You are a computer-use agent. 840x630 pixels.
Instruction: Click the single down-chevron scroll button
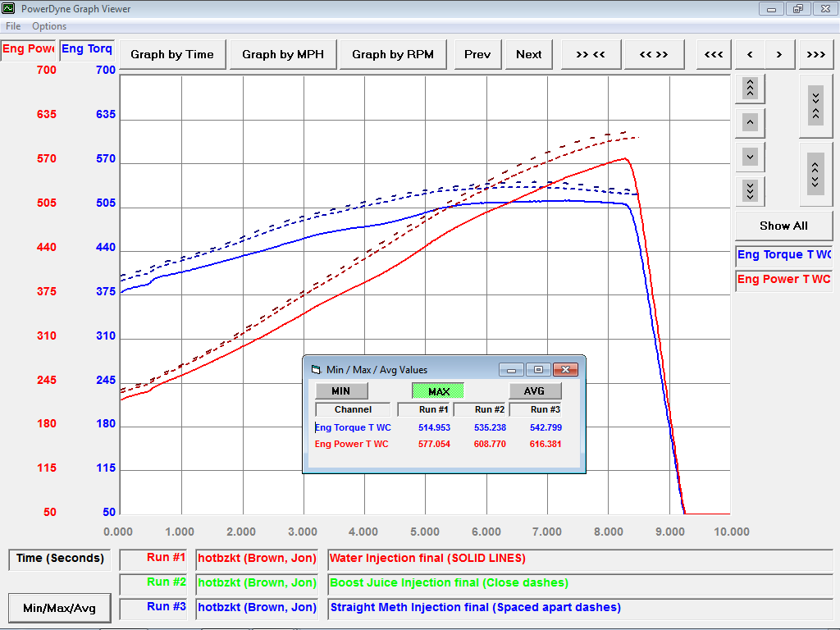click(x=750, y=157)
